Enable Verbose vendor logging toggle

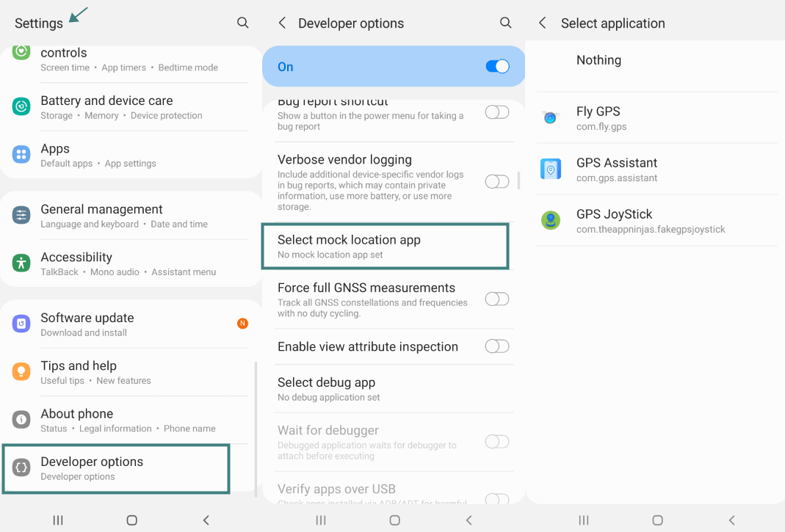coord(497,181)
